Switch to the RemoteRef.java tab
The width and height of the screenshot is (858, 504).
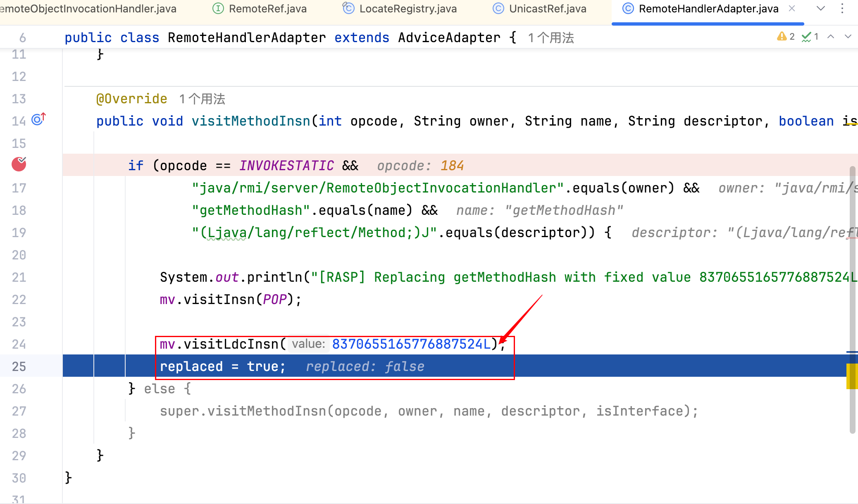[267, 9]
